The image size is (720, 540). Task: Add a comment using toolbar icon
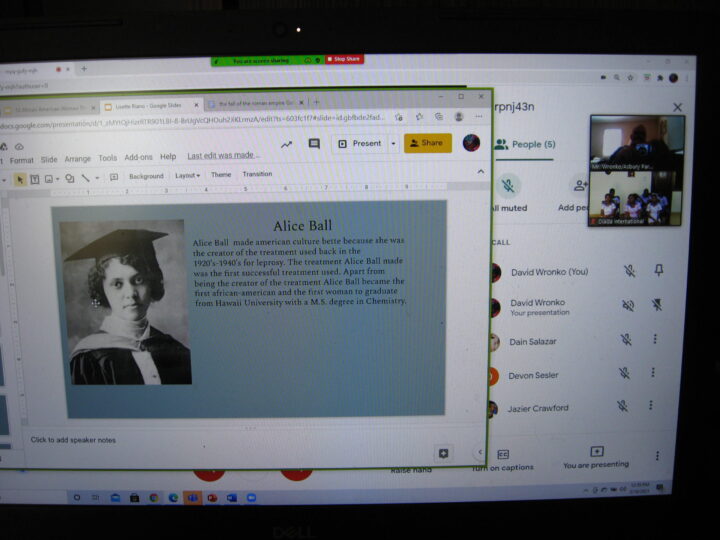point(114,177)
